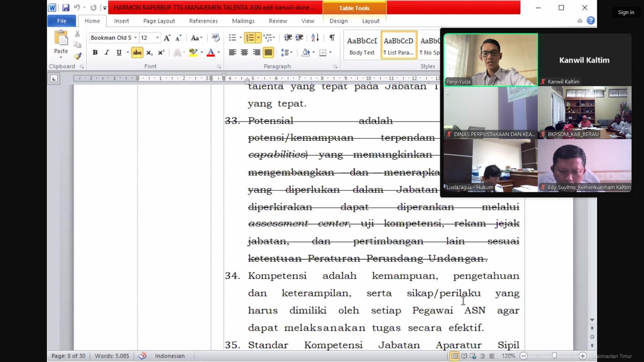
Task: Apply the yellow text highlight color
Action: tap(193, 52)
